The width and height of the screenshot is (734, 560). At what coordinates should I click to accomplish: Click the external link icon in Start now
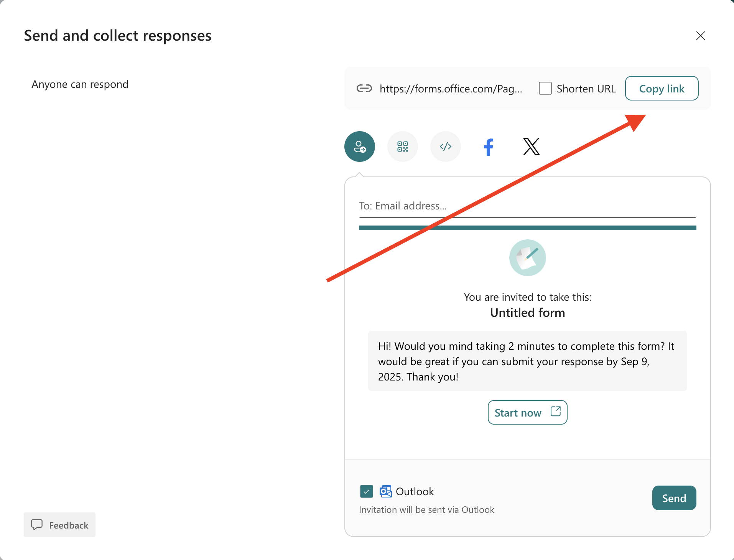coord(555,412)
